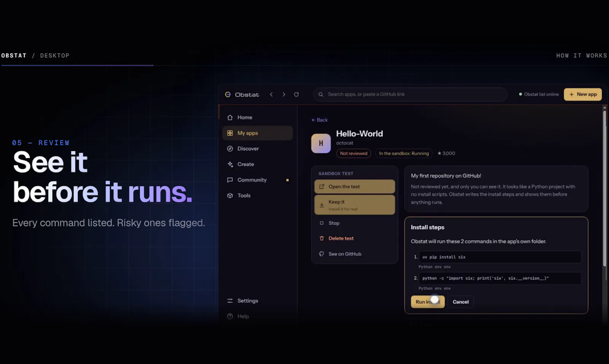Click the Obstat logo icon
The height and width of the screenshot is (364, 609).
pos(228,94)
